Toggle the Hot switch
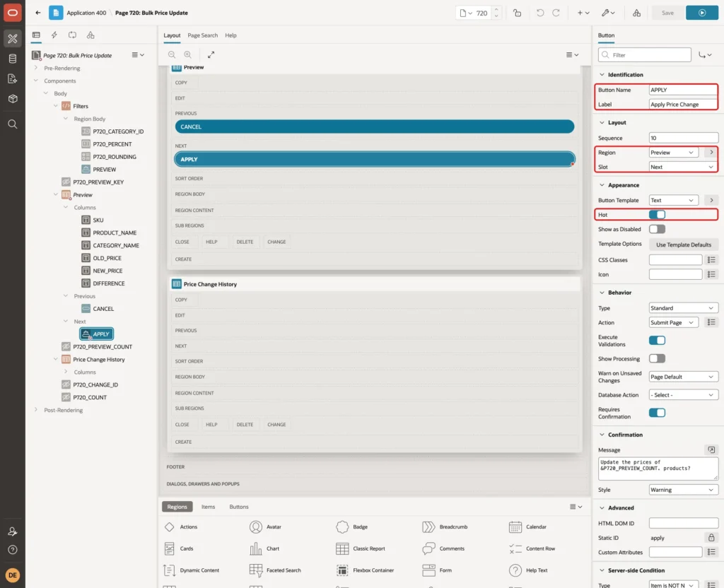Image resolution: width=724 pixels, height=588 pixels. [x=657, y=215]
